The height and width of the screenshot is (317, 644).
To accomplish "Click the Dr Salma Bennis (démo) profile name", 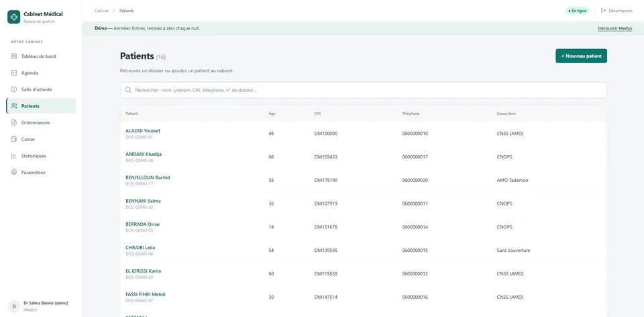I will point(46,303).
